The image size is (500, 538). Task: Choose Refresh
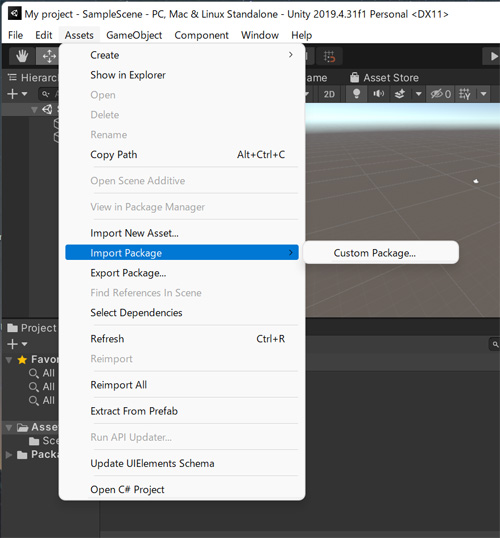point(182,339)
